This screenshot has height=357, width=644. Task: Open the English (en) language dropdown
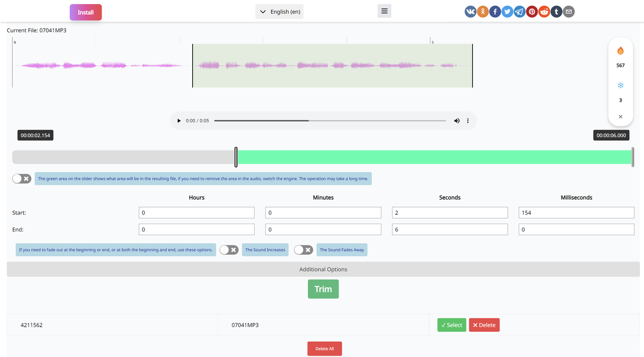click(x=279, y=12)
